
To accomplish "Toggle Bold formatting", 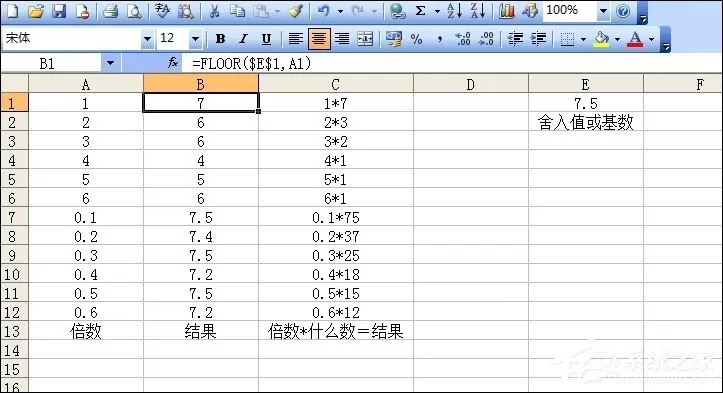I will tap(220, 39).
